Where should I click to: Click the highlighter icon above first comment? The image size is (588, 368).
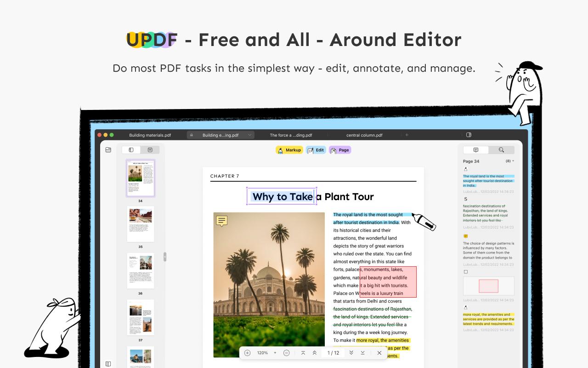point(465,169)
